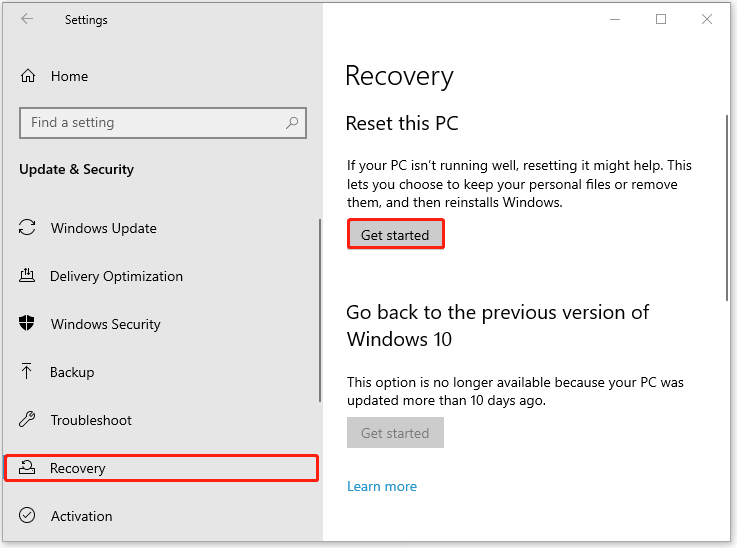Minimize the Settings window
The height and width of the screenshot is (548, 737).
click(615, 19)
